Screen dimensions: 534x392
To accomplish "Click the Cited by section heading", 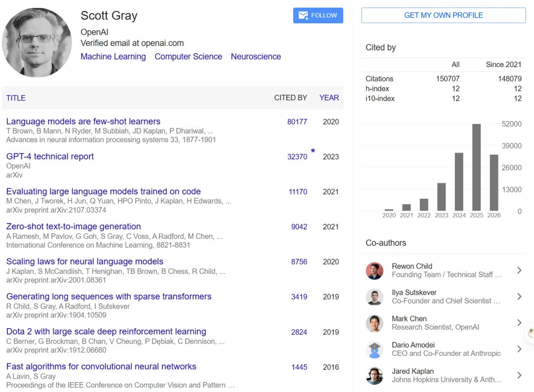I will pos(380,47).
